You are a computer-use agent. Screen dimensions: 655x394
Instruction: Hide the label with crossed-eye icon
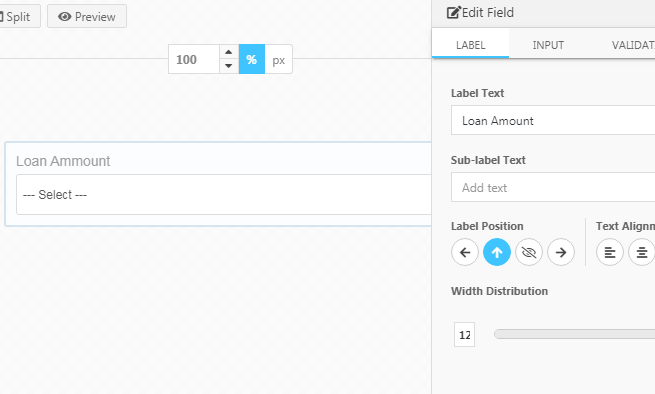[529, 252]
